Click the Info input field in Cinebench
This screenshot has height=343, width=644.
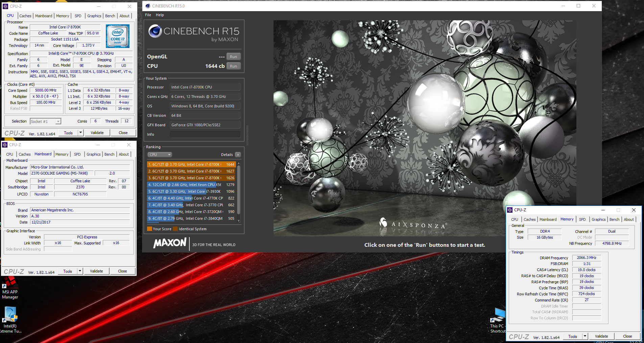(205, 134)
